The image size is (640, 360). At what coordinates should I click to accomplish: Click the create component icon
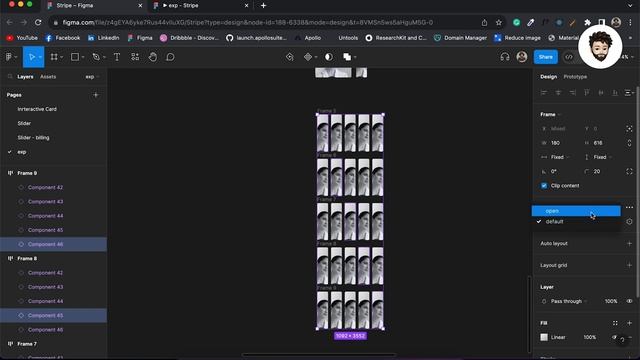coord(308,57)
